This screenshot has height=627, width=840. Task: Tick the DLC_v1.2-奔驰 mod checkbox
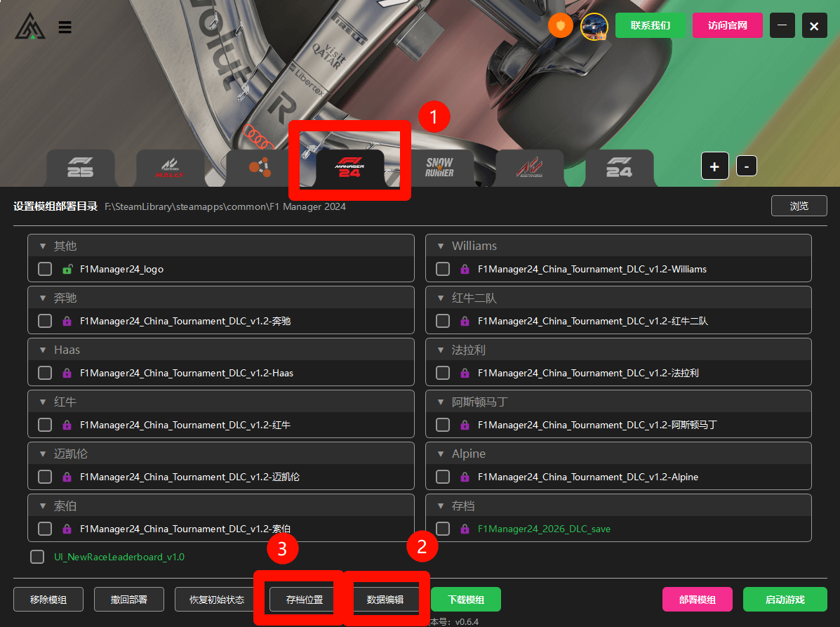(45, 321)
